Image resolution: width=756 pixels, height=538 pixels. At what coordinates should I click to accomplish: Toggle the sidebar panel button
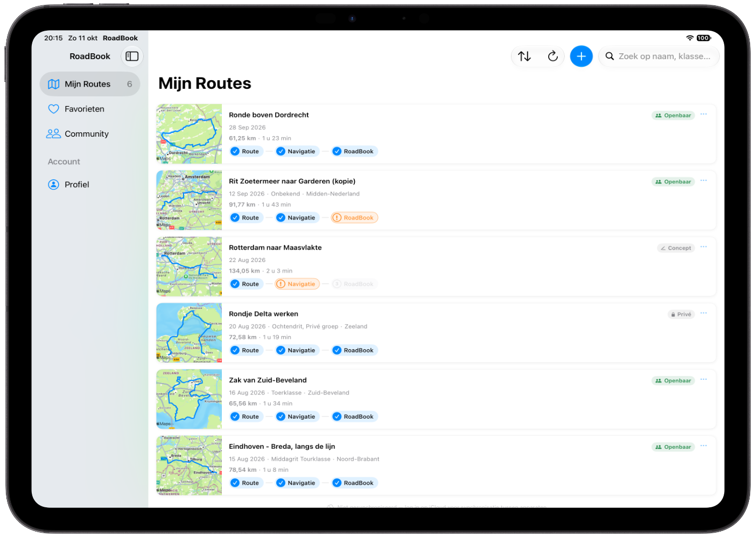(x=132, y=56)
